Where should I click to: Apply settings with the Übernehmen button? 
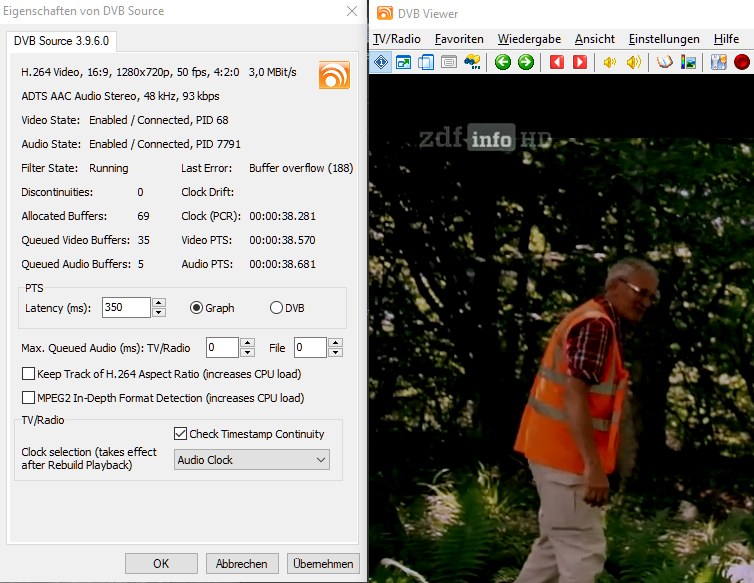point(323,563)
